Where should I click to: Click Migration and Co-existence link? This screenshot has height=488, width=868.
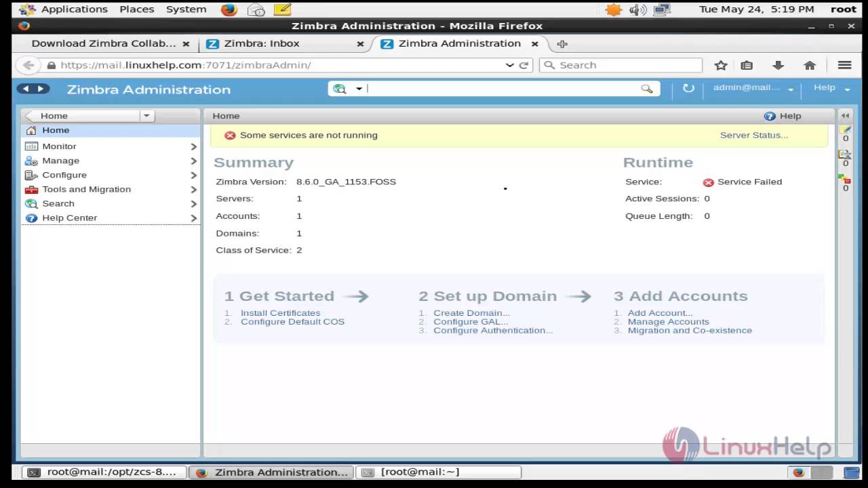click(690, 331)
